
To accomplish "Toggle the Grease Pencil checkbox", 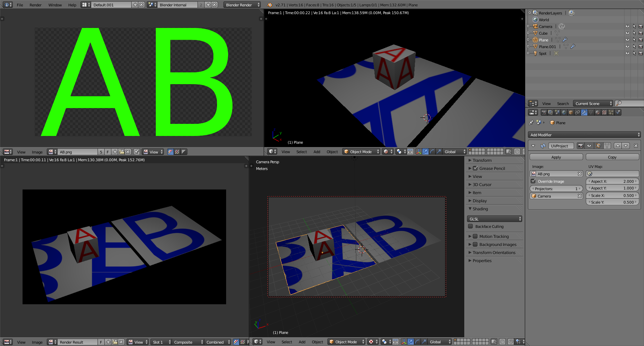I will tap(475, 168).
